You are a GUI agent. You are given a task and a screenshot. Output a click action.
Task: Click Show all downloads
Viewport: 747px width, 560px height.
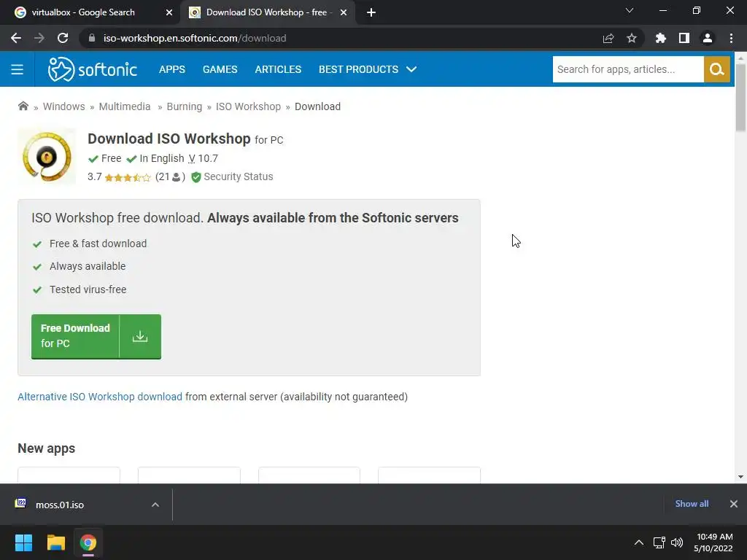tap(692, 504)
